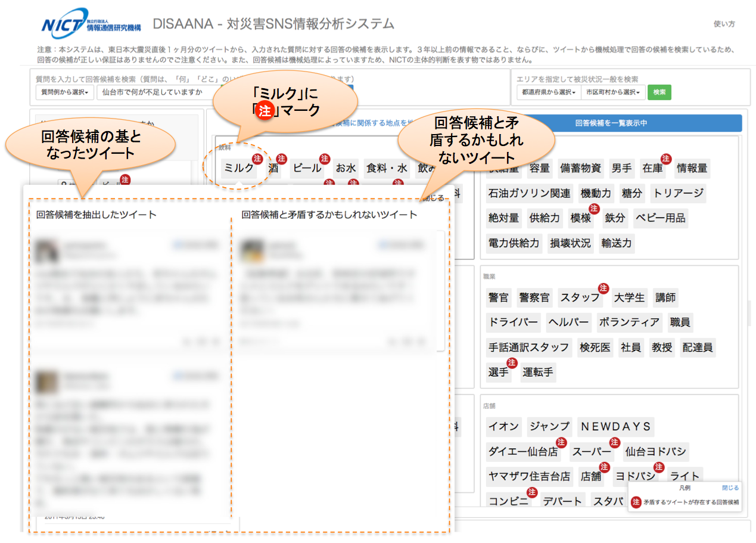Click the 注 badge on the ダイエー仙台店 tag
Image resolution: width=756 pixels, height=543 pixels.
click(561, 442)
